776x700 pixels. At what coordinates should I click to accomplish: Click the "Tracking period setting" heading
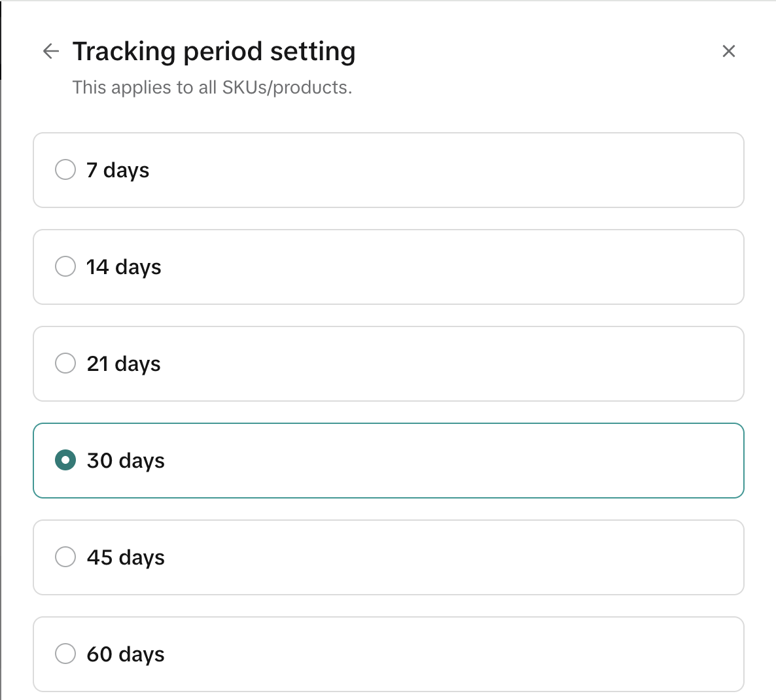click(214, 51)
